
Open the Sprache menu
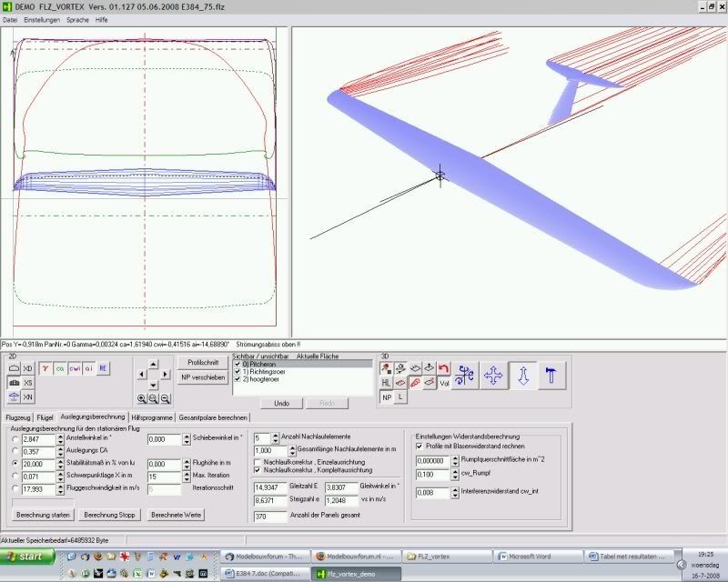click(x=77, y=20)
